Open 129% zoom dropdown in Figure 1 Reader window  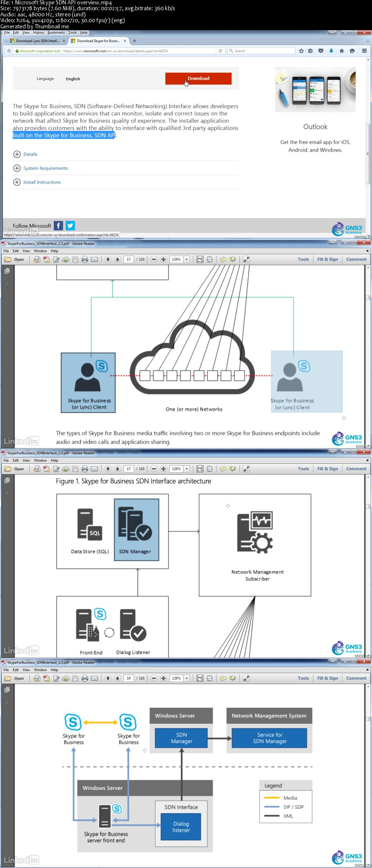187,469
